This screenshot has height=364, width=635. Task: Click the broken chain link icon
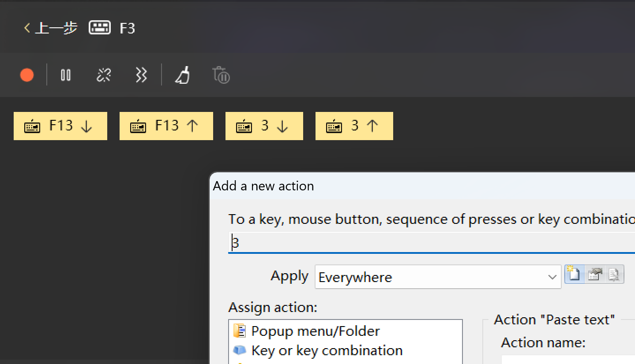coord(104,75)
